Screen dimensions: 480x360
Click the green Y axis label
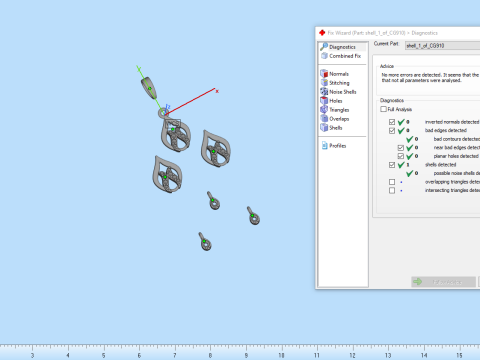coord(138,69)
